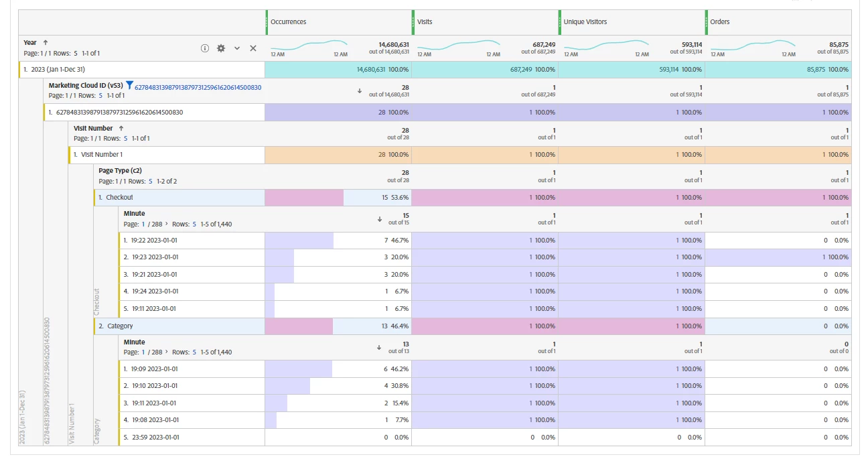Click the Visits sparkline trend chart
The image size is (868, 461).
point(458,46)
